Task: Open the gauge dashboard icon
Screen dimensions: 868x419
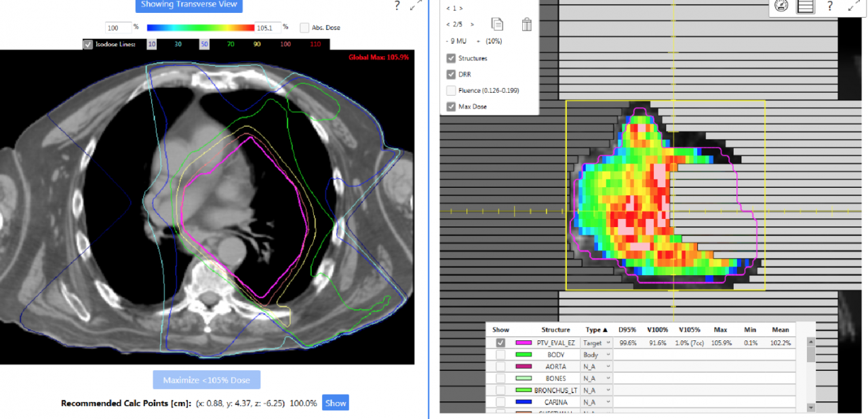Action: pyautogui.click(x=781, y=6)
